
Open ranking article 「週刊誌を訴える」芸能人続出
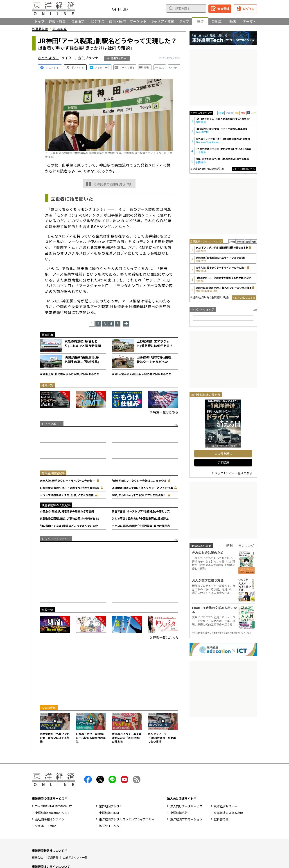pyautogui.click(x=223, y=119)
